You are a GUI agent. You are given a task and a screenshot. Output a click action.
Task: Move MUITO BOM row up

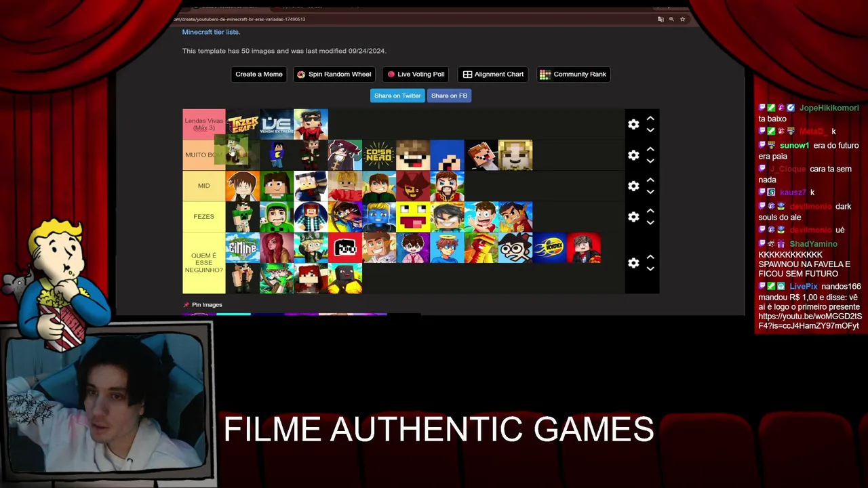650,149
